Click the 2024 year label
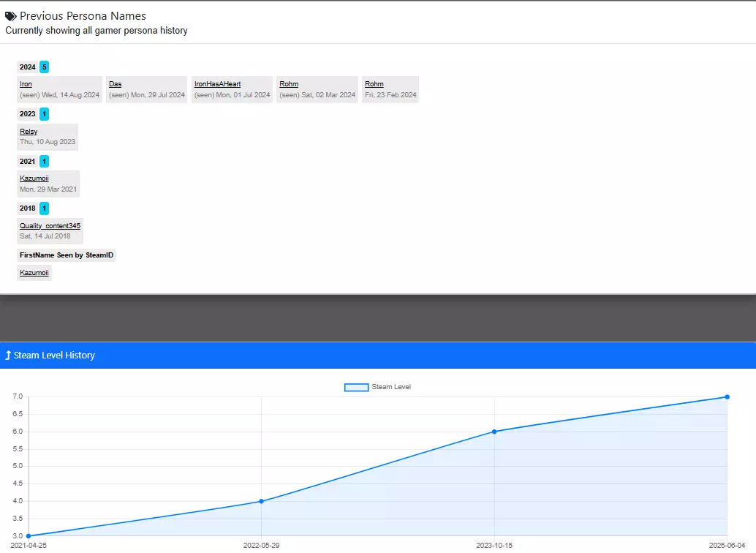Image resolution: width=756 pixels, height=553 pixels. pos(28,67)
